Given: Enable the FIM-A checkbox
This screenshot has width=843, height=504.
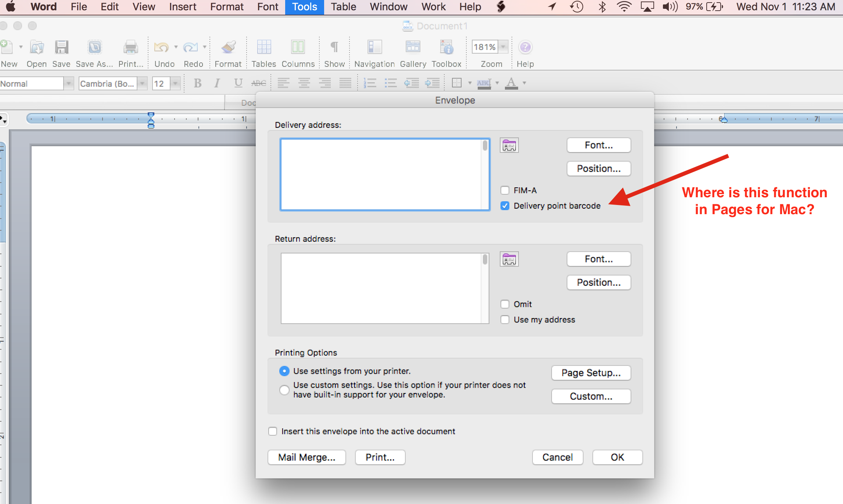Looking at the screenshot, I should click(505, 190).
